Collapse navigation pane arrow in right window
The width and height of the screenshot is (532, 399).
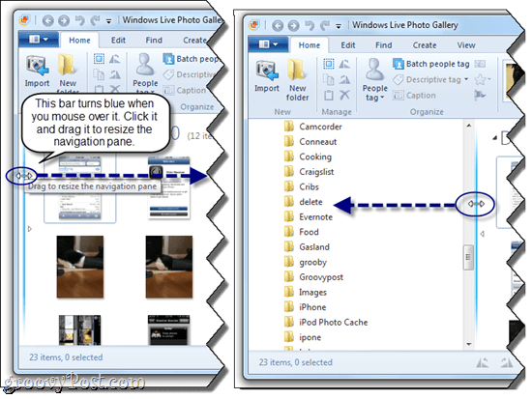pyautogui.click(x=482, y=234)
